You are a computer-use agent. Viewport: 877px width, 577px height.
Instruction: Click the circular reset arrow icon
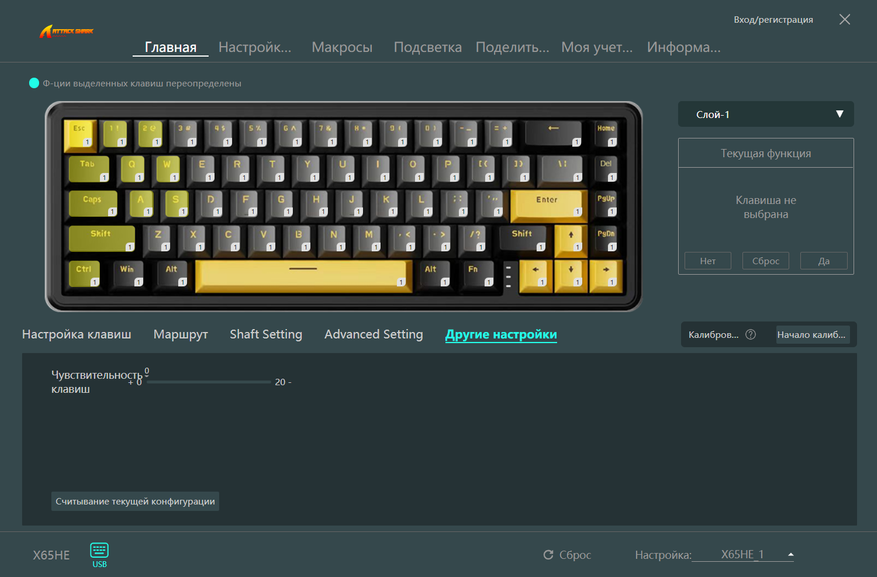pyautogui.click(x=548, y=555)
